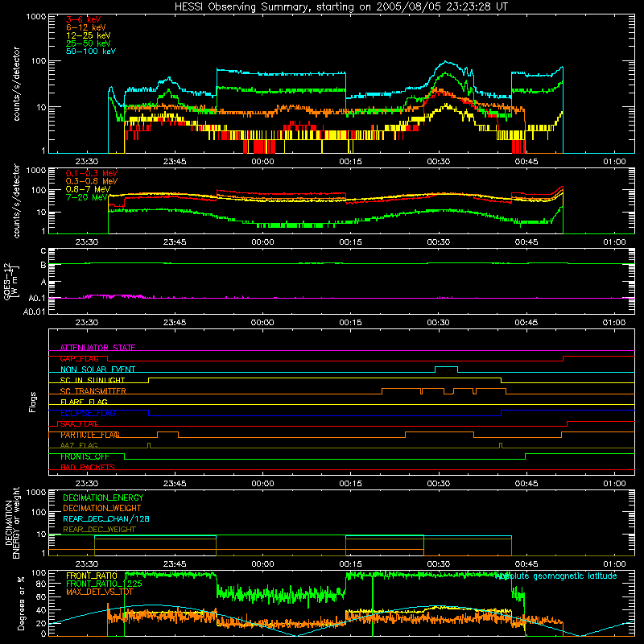
Task: Click the Absolute geomagnetic latitude label
Action: [556, 576]
